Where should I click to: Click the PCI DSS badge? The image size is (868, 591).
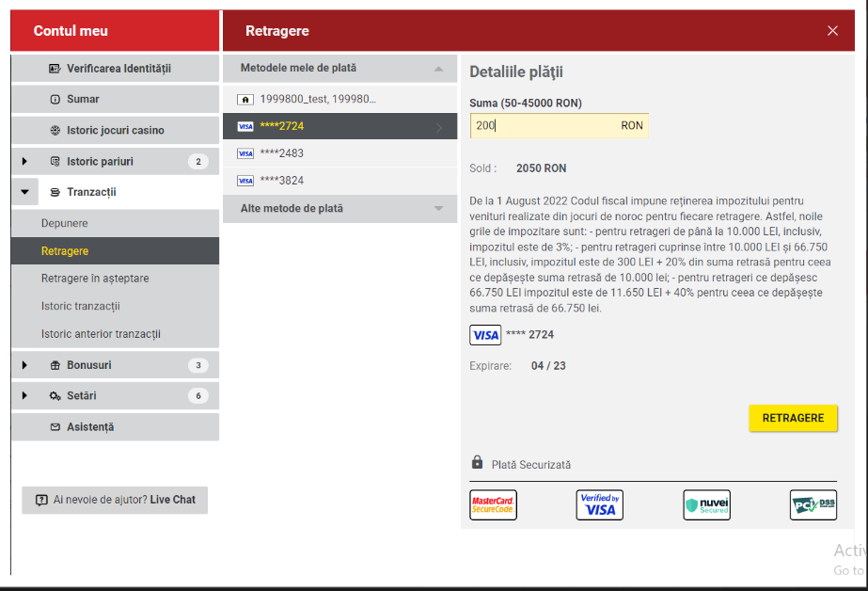813,505
